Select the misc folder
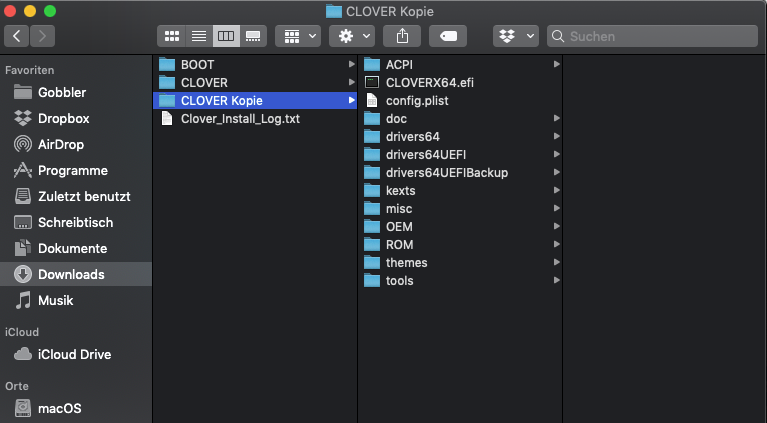The width and height of the screenshot is (767, 423). point(460,209)
